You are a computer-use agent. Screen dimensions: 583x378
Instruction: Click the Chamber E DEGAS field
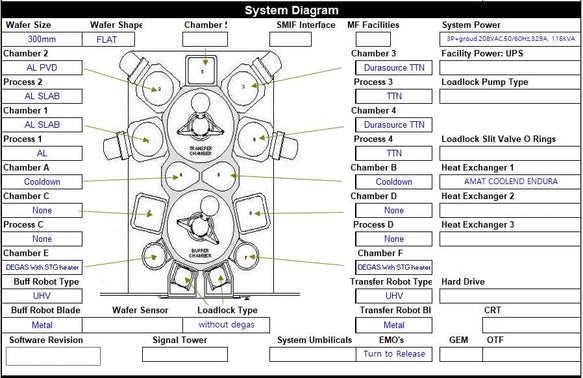click(42, 267)
